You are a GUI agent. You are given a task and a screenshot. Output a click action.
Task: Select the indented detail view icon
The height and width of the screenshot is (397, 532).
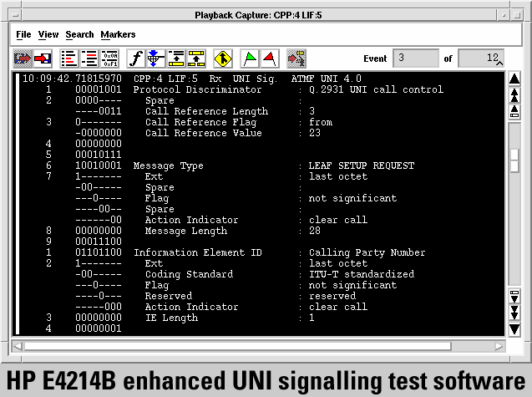click(89, 59)
